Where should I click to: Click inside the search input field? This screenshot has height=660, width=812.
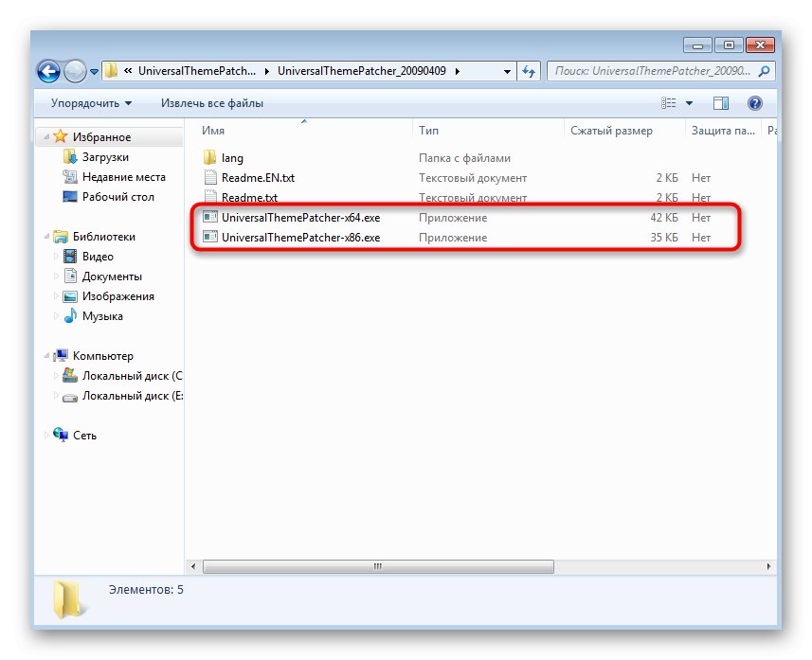click(654, 71)
